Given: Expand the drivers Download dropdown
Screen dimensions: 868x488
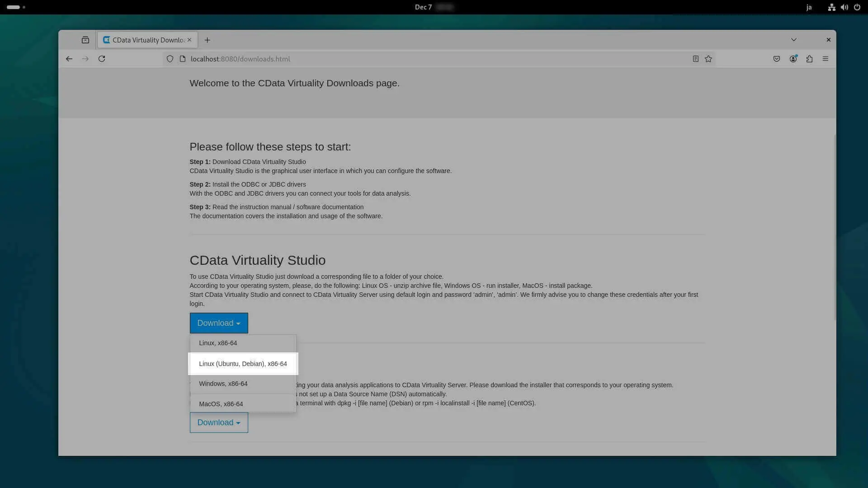Looking at the screenshot, I should [219, 422].
